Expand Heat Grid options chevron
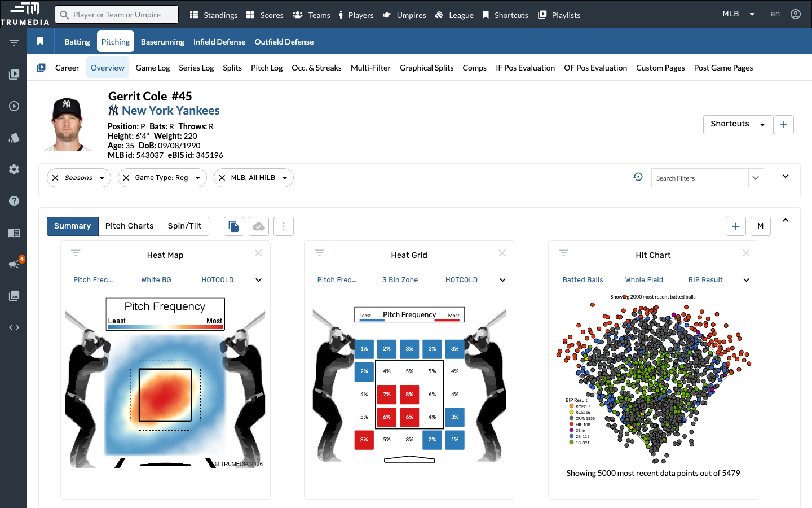The image size is (812, 508). (502, 280)
